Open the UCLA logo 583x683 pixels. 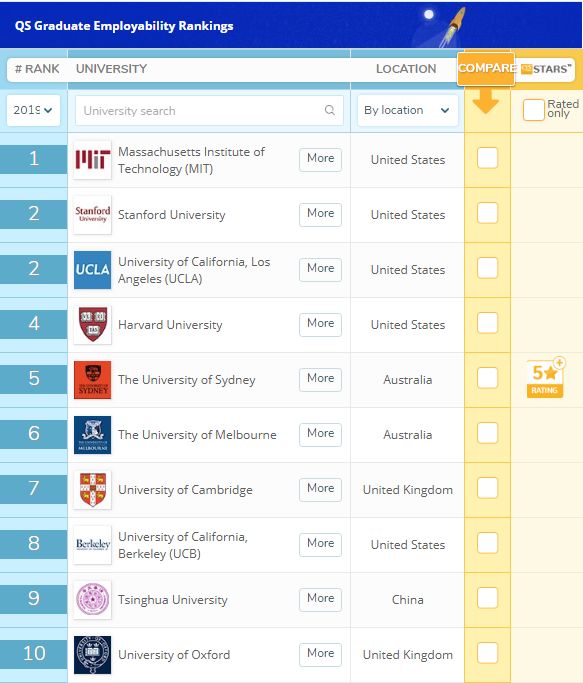[92, 270]
